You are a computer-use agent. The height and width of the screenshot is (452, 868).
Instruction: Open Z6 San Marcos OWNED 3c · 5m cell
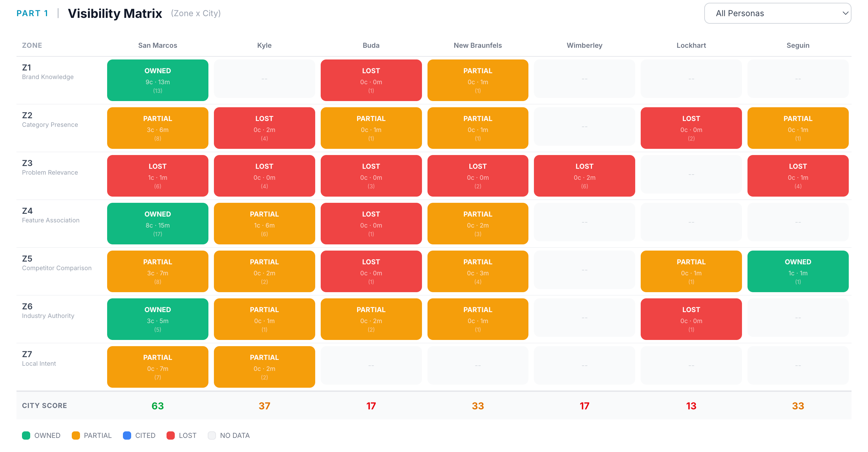tap(158, 319)
